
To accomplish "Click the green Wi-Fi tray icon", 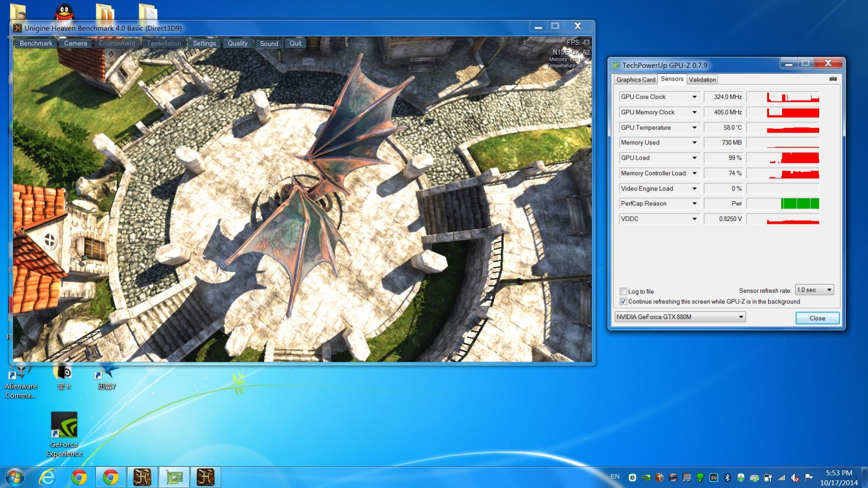I will point(700,477).
